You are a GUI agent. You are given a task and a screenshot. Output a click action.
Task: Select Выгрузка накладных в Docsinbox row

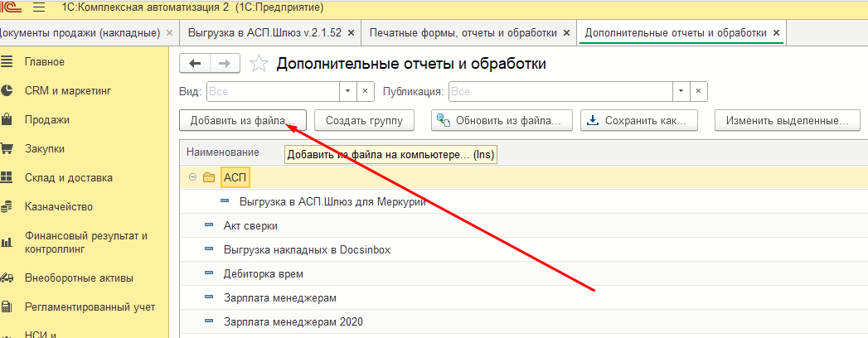[524, 249]
